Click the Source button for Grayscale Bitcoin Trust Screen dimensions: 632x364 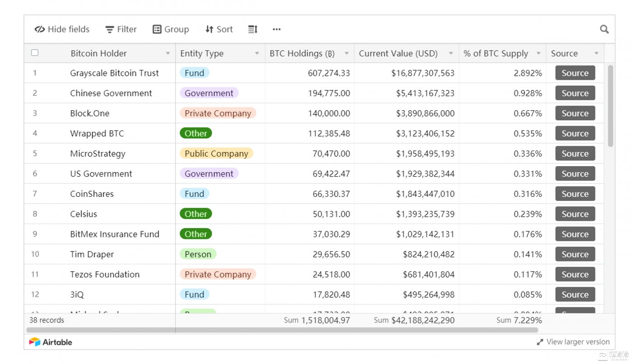[x=575, y=73]
